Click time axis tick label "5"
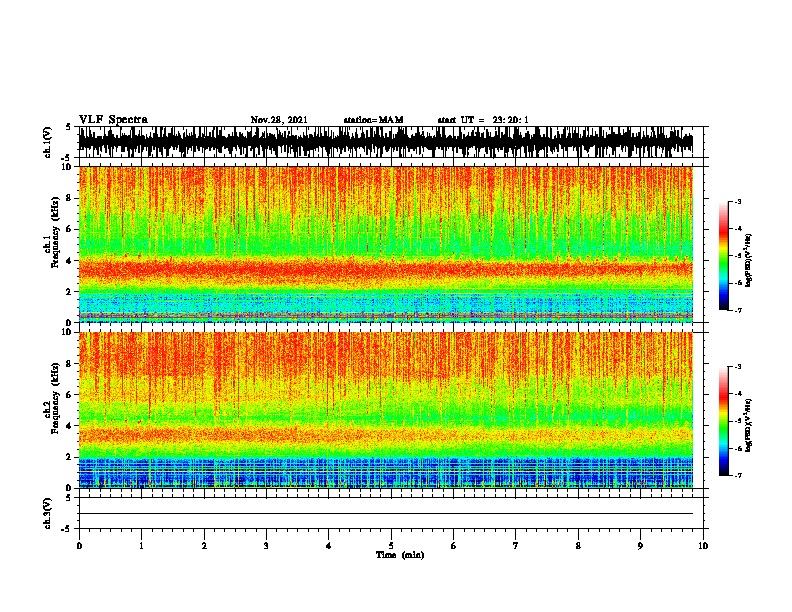 click(391, 546)
